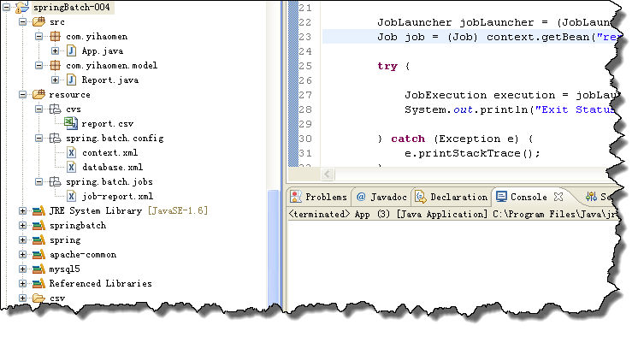
Task: Click the database.xml file icon
Action: coord(72,168)
